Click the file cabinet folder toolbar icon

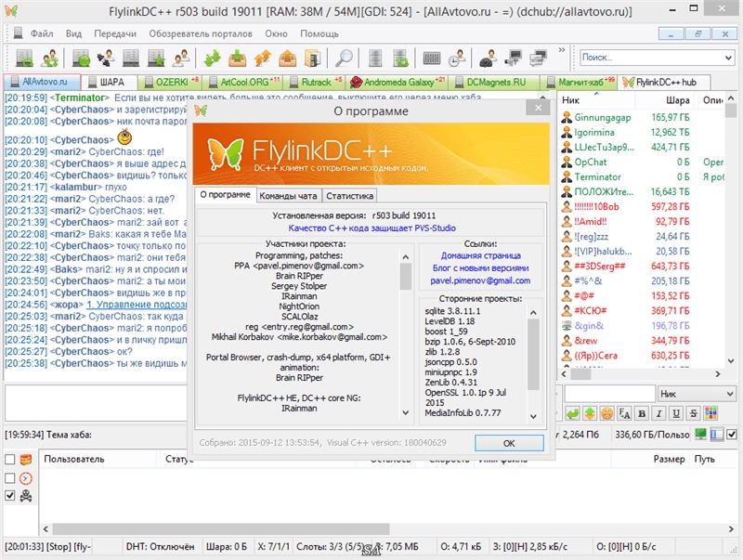(x=312, y=59)
